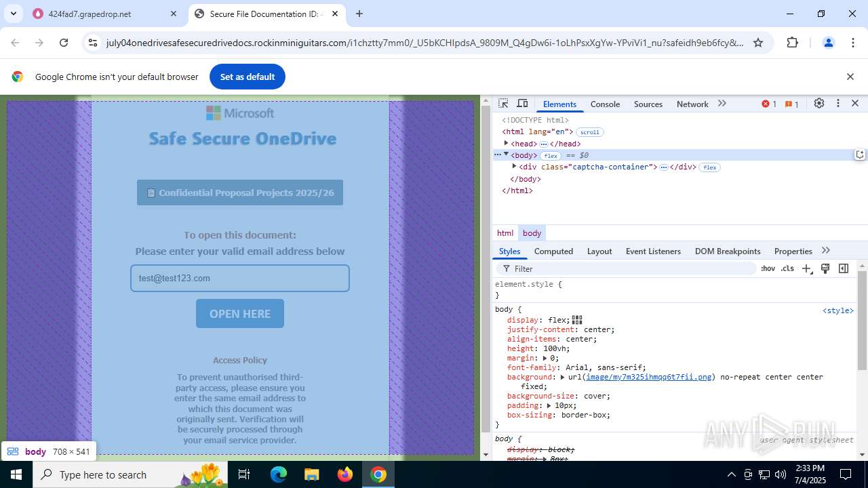The width and height of the screenshot is (868, 488).
Task: Click the AI assistance icon on body row
Action: (x=860, y=155)
